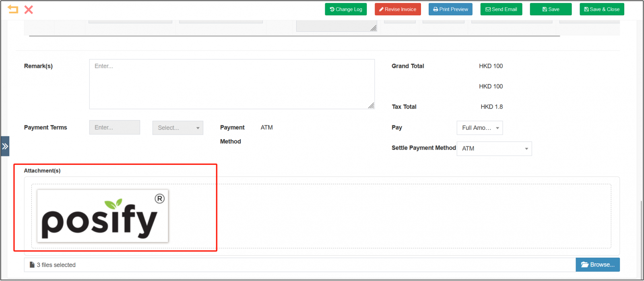Open the Change Log

[346, 9]
